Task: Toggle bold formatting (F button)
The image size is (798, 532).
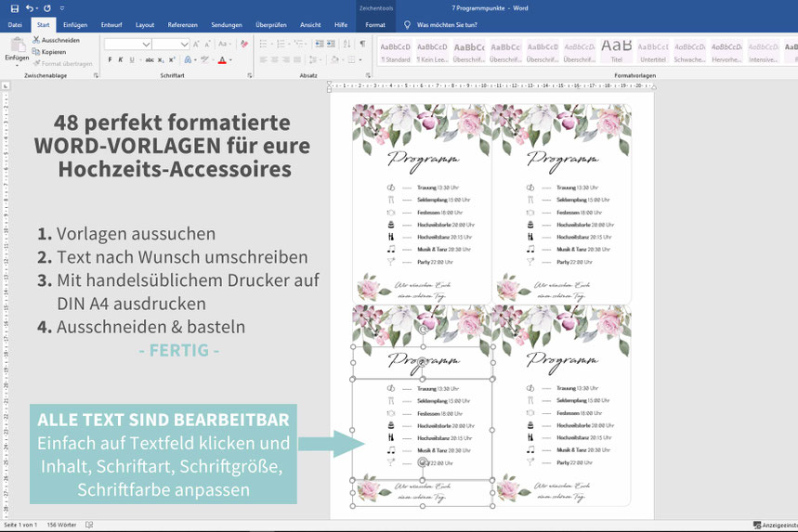Action: coord(109,60)
